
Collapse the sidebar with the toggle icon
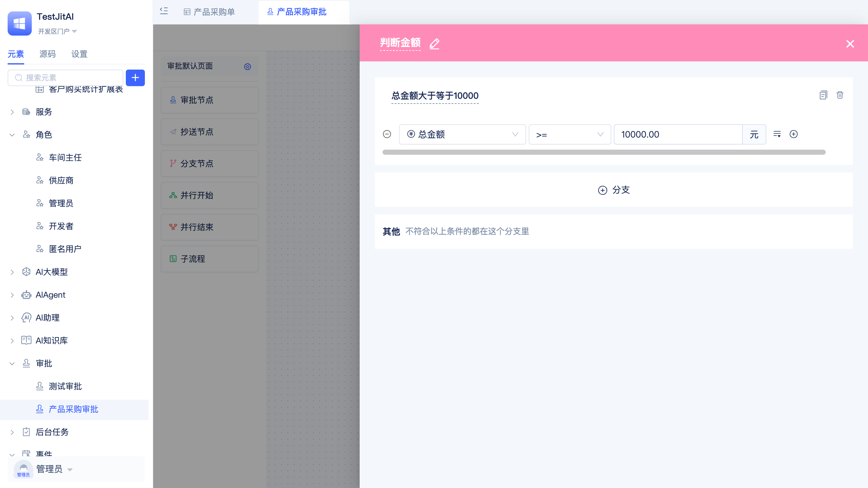pos(164,11)
